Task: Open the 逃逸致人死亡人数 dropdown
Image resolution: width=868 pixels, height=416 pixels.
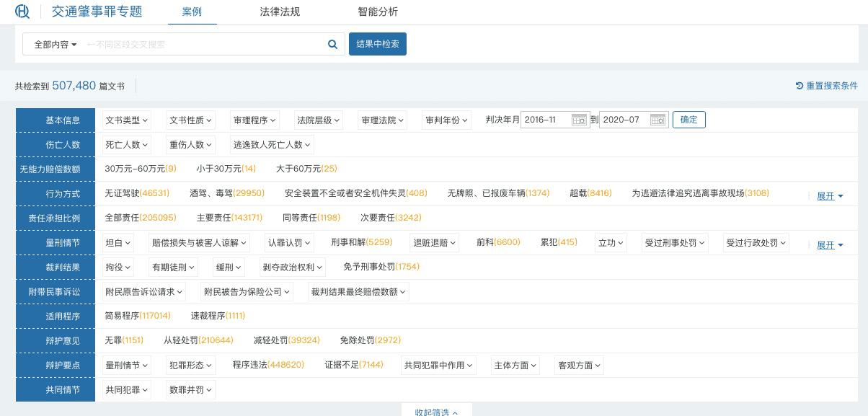Action: pyautogui.click(x=272, y=145)
